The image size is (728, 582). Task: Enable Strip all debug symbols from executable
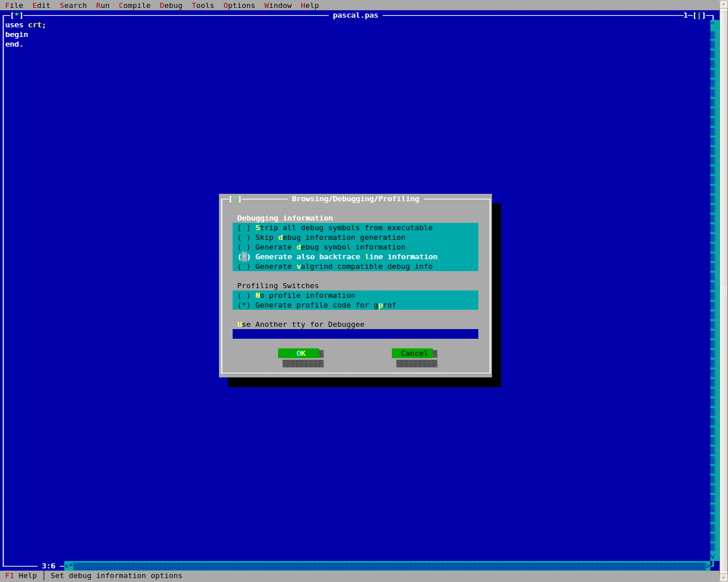[244, 228]
